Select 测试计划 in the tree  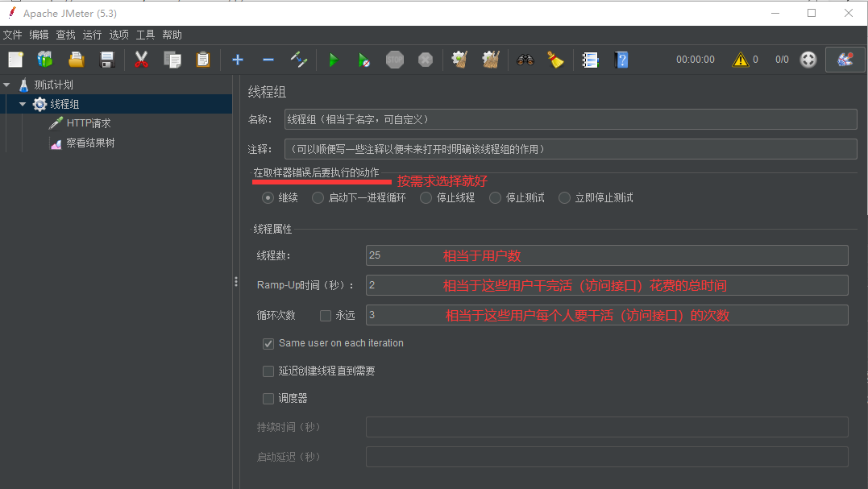click(x=53, y=85)
